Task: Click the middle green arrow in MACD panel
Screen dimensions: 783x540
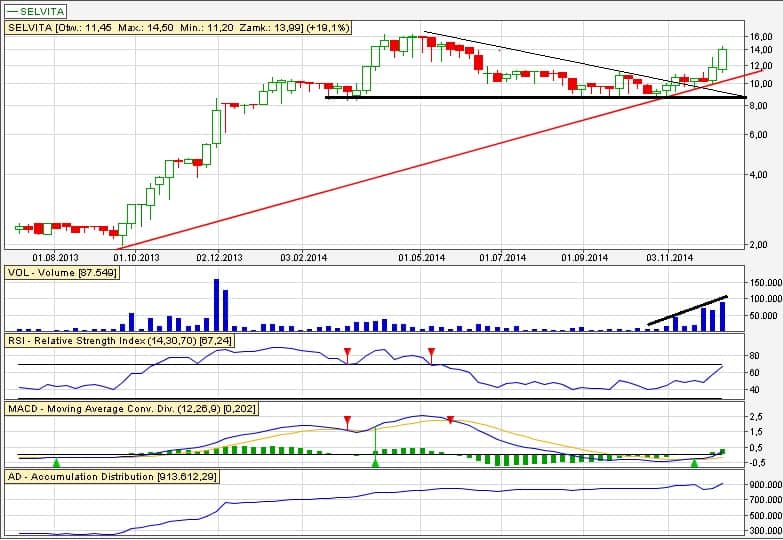Action: 375,462
